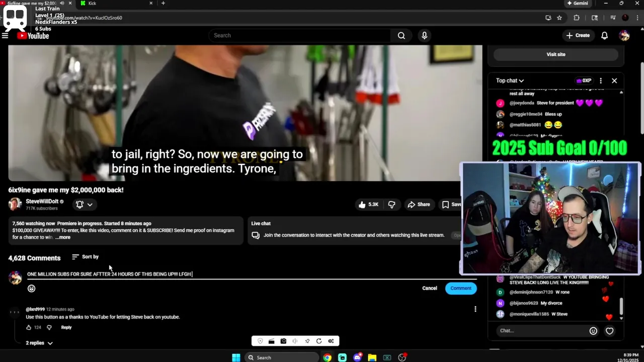
Task: Open File Explorer from the taskbar
Action: coord(372,357)
